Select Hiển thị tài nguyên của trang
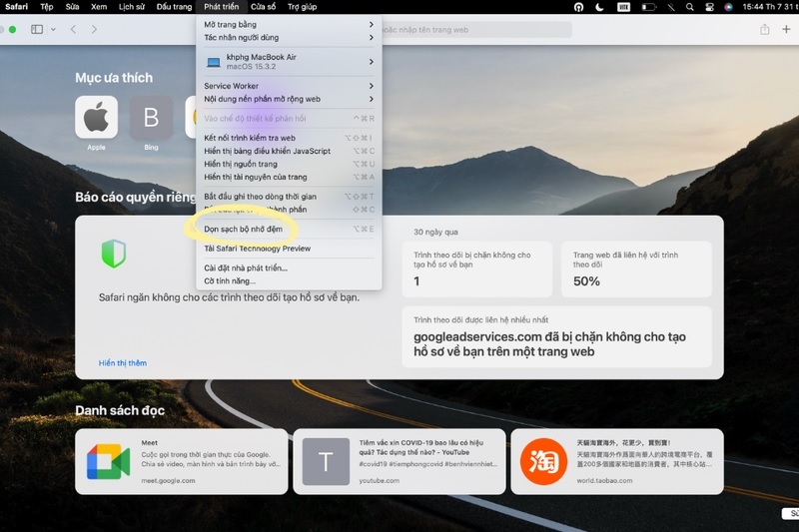 [289, 177]
